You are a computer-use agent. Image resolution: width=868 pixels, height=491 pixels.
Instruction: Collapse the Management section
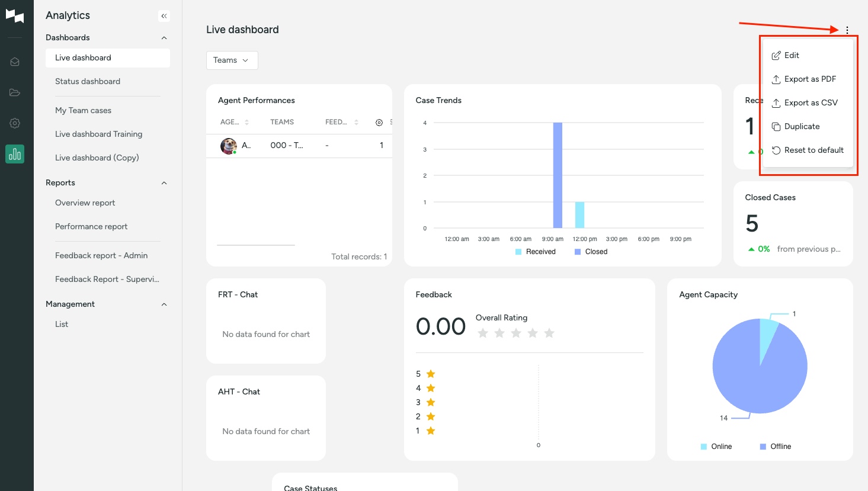(164, 304)
